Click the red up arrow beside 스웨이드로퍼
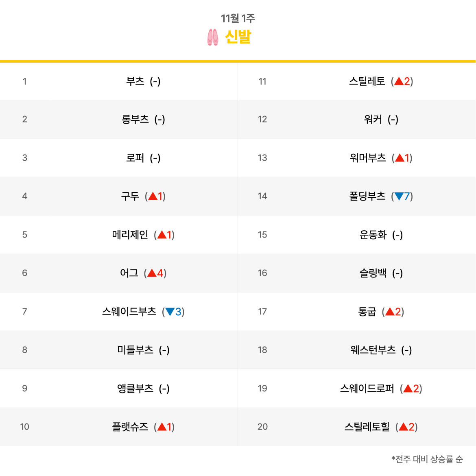The height and width of the screenshot is (476, 476). click(408, 388)
